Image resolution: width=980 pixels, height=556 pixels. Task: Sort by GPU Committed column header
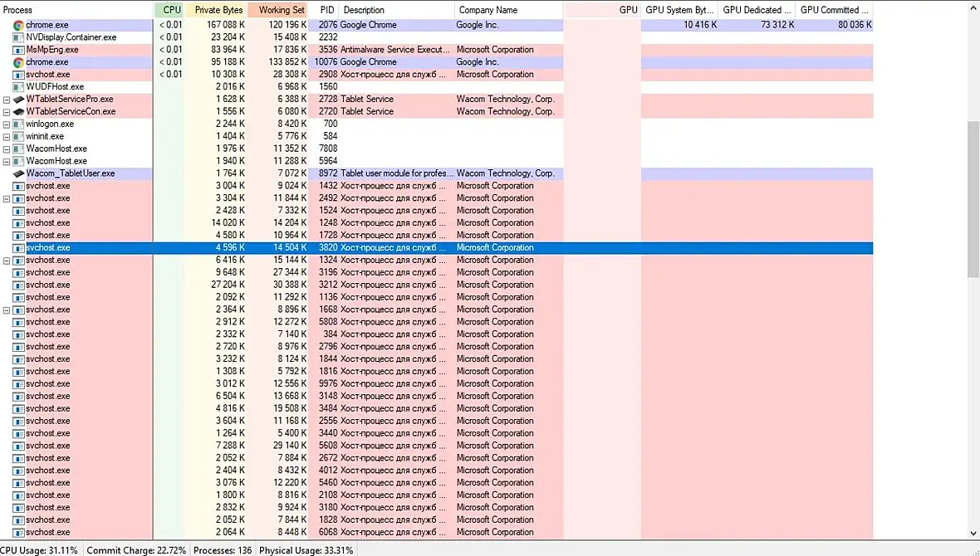[x=835, y=10]
